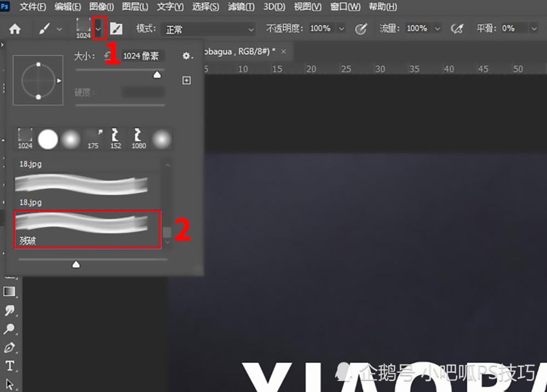
Task: Open the 模式 blend mode dropdown
Action: point(208,30)
